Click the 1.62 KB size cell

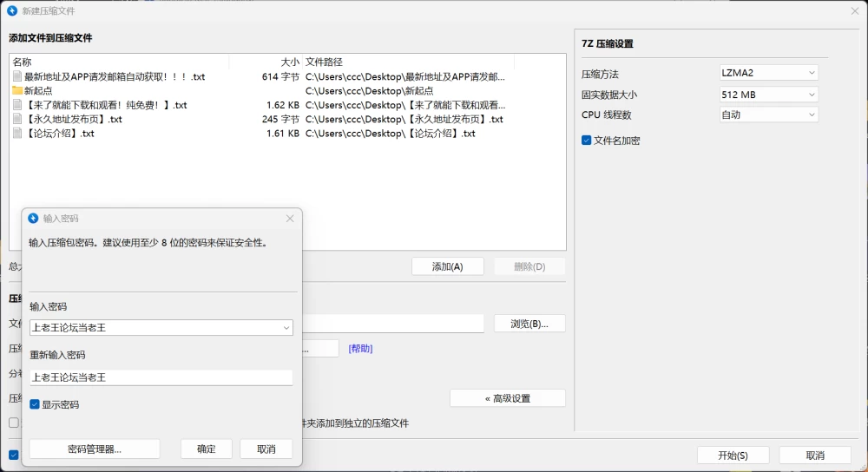[x=282, y=105]
